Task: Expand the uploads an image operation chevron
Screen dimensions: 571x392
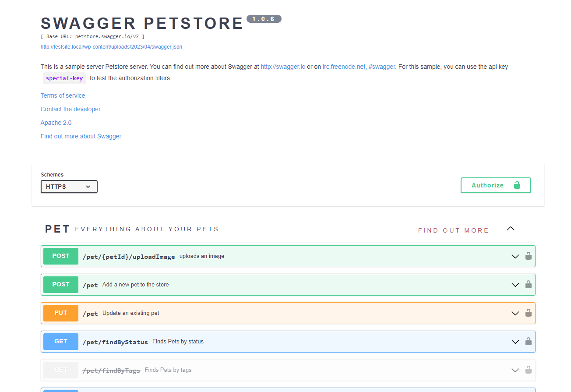Action: 515,257
